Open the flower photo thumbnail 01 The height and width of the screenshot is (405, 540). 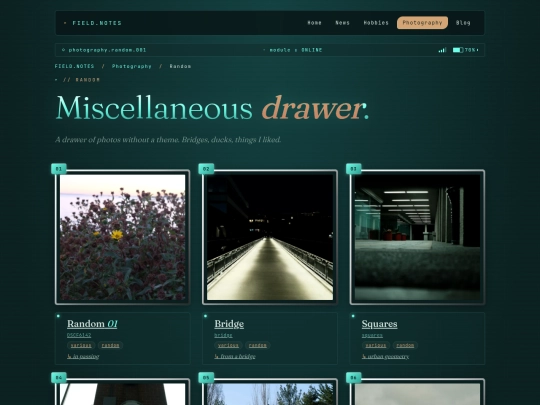(123, 237)
